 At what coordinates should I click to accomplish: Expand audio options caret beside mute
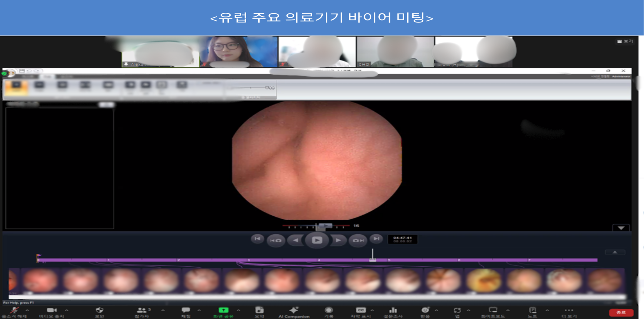coord(27,310)
